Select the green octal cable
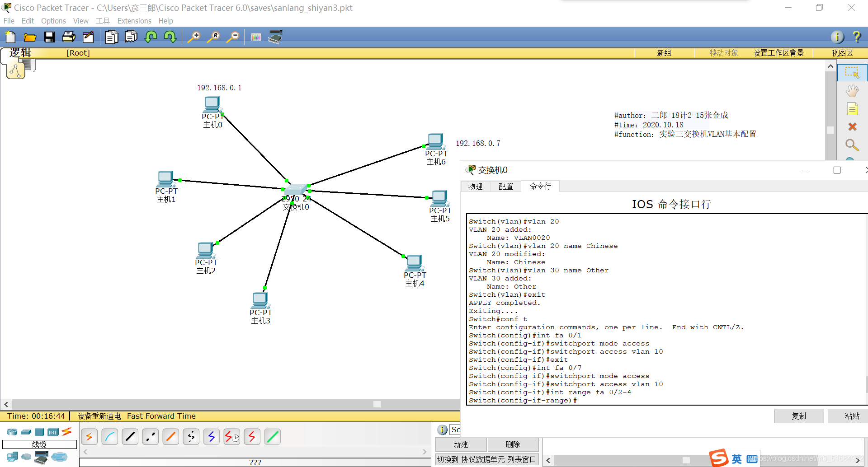 point(273,437)
